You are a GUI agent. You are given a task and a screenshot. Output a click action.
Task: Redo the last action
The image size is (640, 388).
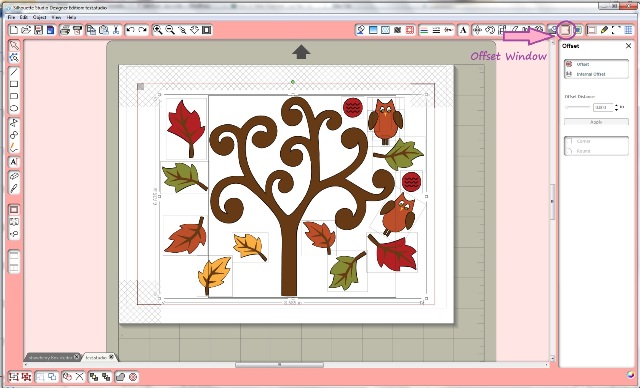pos(142,30)
